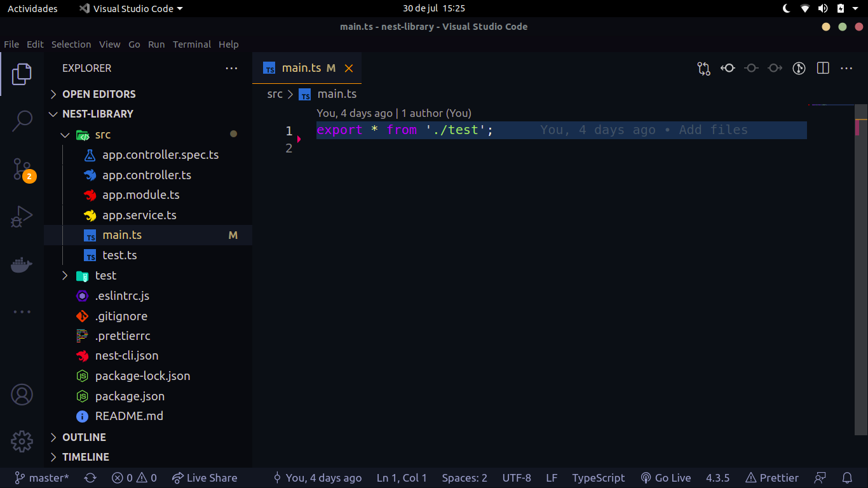Show additional views ellipsis in the activity bar
Viewport: 868px width, 488px height.
22,312
